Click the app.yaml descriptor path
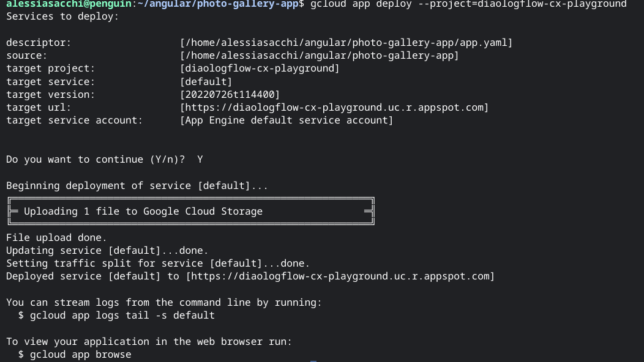644x362 pixels. pos(346,43)
